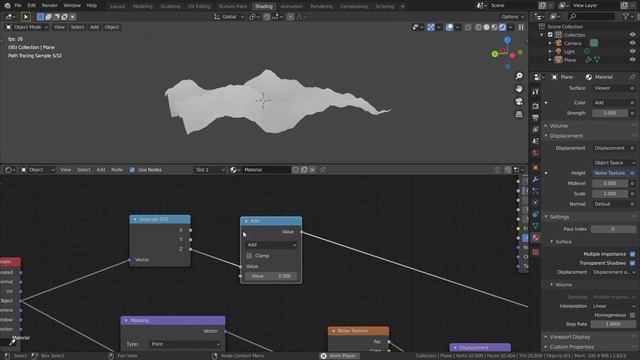Toggle Use Nodes checkbox
This screenshot has width=640, height=360.
(132, 170)
